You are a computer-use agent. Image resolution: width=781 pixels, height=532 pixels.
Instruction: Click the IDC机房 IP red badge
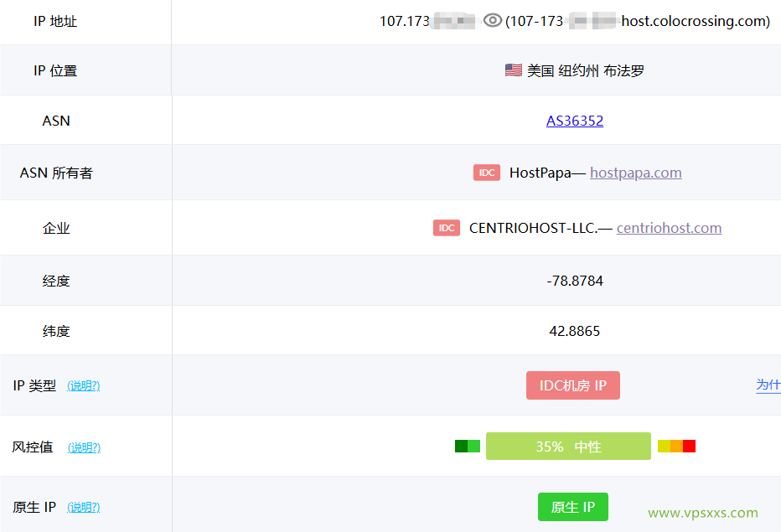pyautogui.click(x=573, y=385)
